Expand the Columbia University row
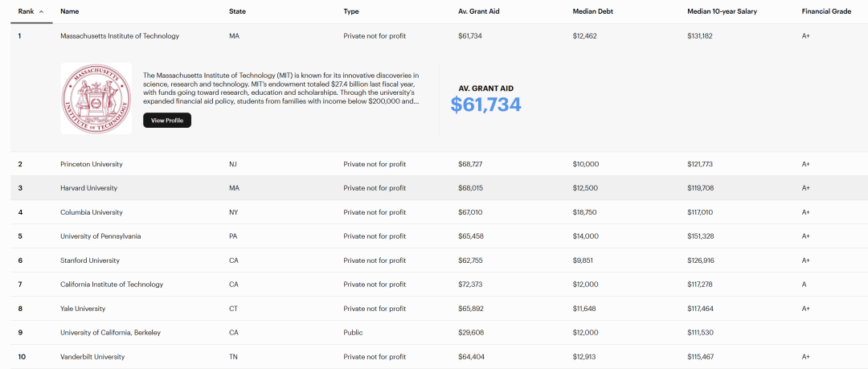This screenshot has width=868, height=369. (x=439, y=212)
